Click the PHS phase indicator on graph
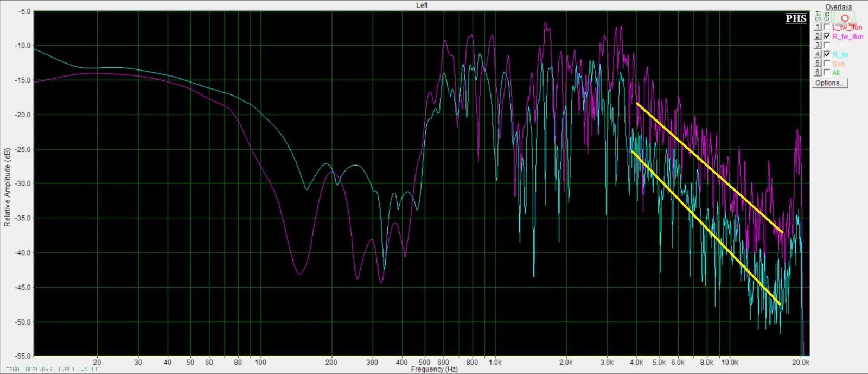Screen dimensions: 868x374 [796, 18]
